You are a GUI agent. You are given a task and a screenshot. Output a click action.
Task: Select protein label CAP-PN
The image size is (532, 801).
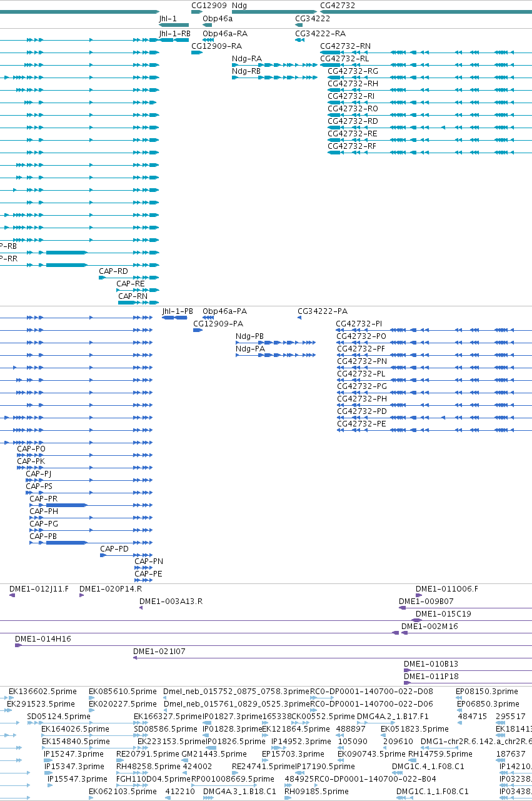pos(149,561)
